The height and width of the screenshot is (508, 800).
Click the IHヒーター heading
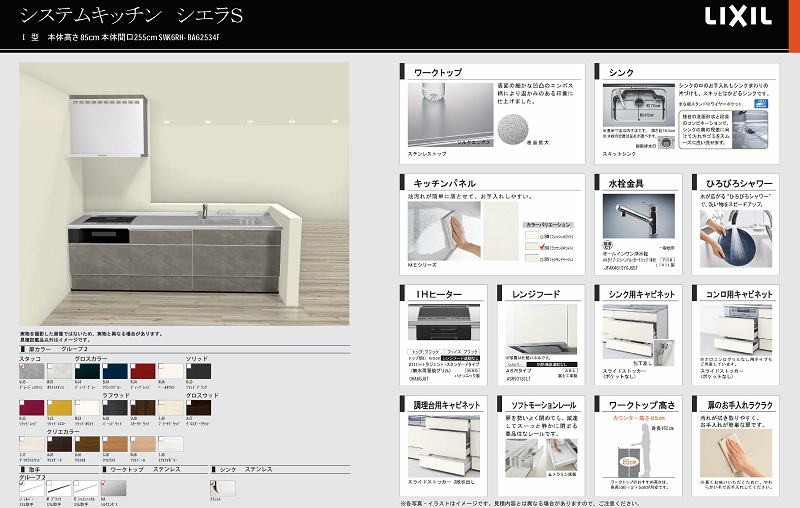[439, 294]
